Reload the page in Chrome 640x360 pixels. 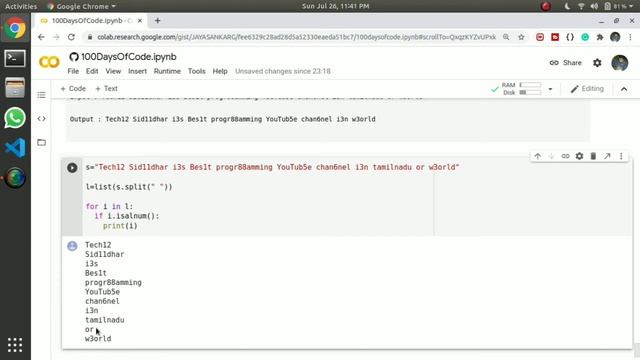click(x=71, y=37)
